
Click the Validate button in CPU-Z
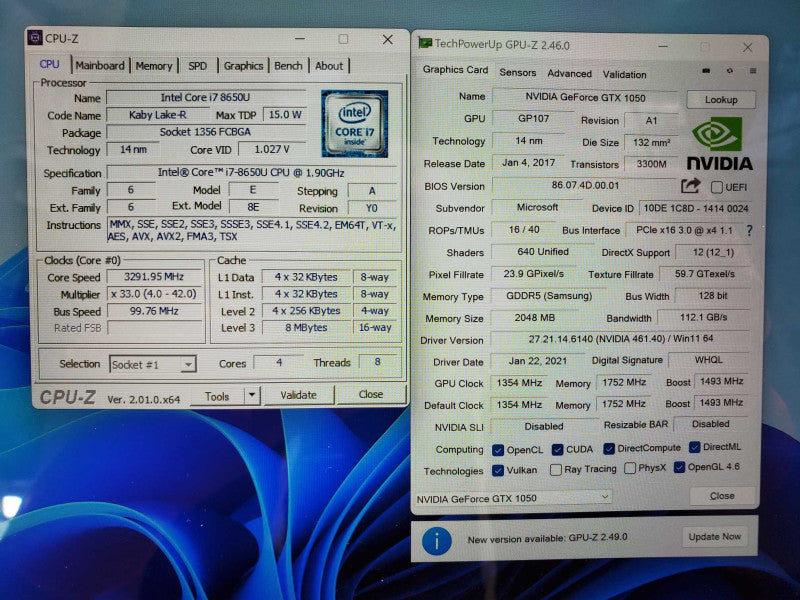(x=298, y=395)
